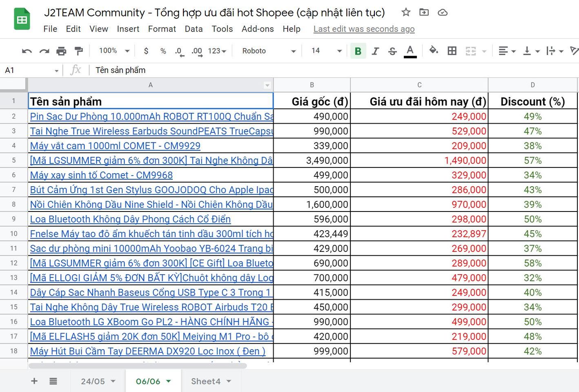The image size is (579, 392).
Task: Print the spreadsheet
Action: coord(61,51)
